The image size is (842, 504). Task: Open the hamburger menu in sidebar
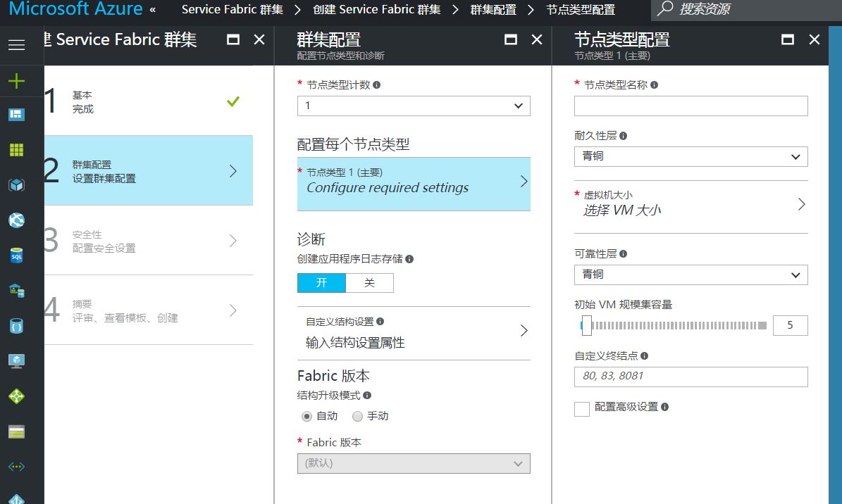17,45
